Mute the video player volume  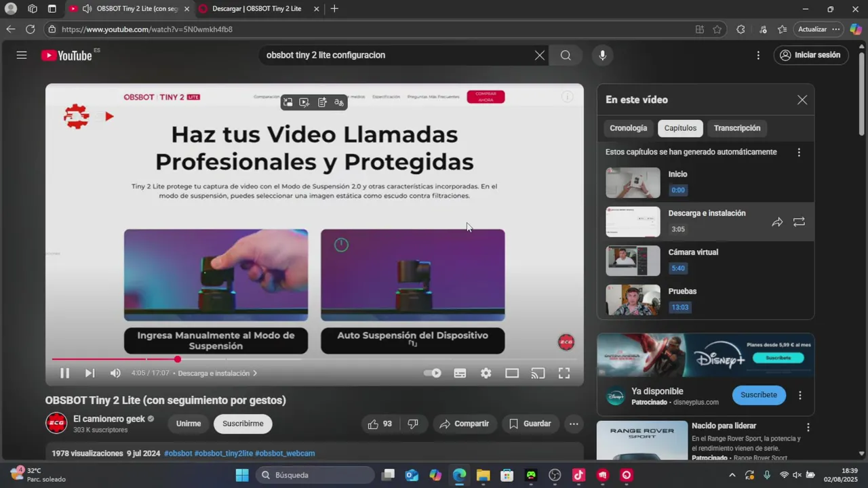point(115,373)
